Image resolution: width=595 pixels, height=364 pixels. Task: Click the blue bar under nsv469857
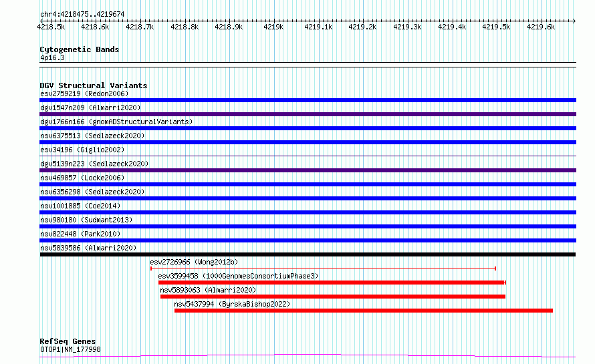(x=308, y=184)
